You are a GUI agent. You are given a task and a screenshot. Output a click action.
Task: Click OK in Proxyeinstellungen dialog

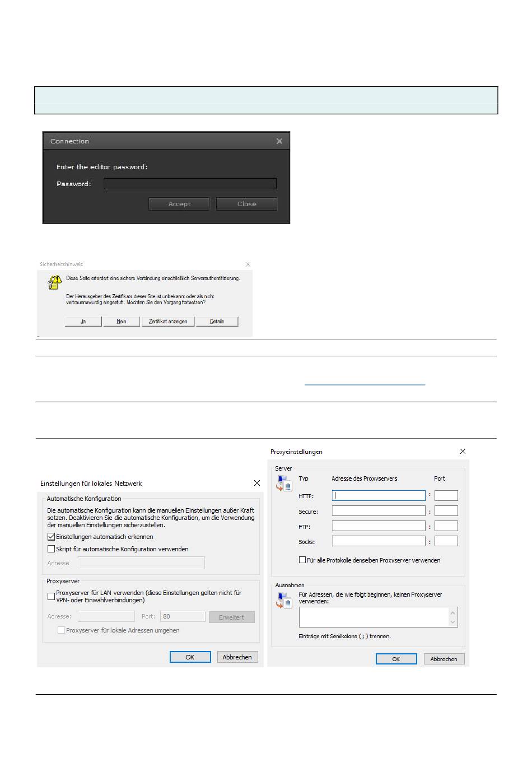click(x=396, y=659)
